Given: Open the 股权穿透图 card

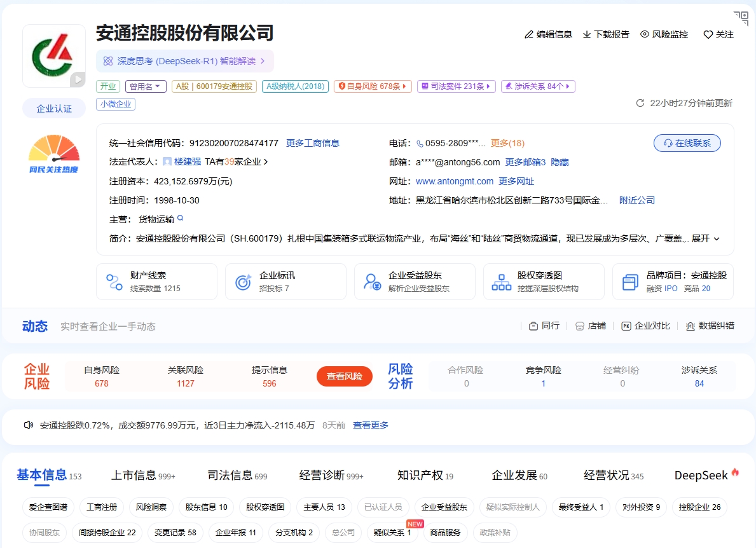Looking at the screenshot, I should click(544, 282).
